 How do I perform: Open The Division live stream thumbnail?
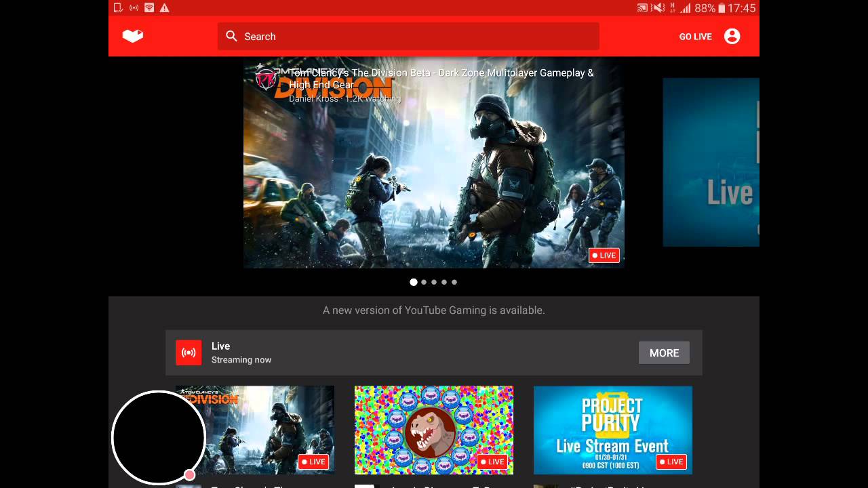255,430
